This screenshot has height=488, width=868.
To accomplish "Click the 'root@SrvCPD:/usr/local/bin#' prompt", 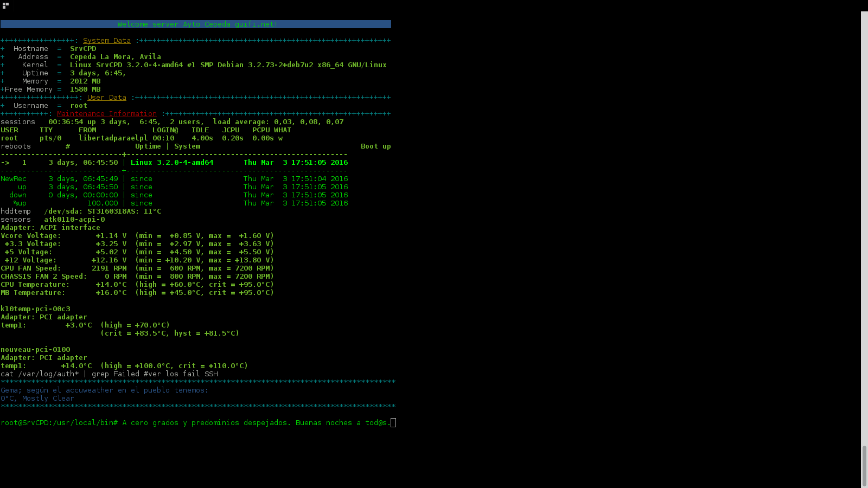I will 59,423.
